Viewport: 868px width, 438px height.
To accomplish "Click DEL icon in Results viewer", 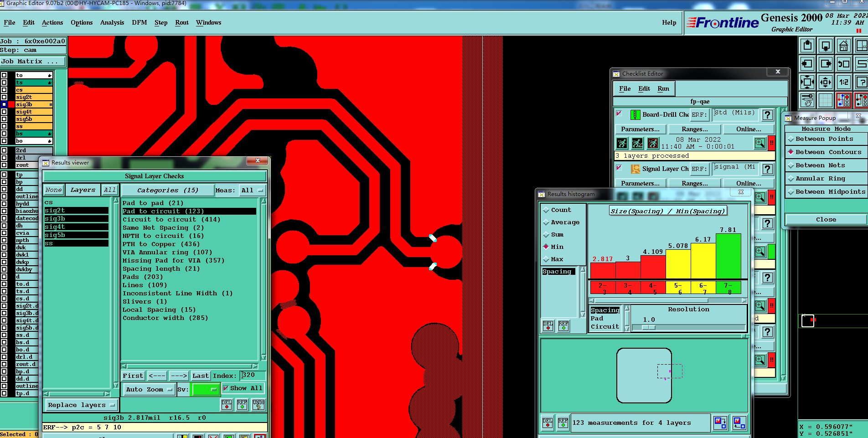I will click(x=227, y=405).
